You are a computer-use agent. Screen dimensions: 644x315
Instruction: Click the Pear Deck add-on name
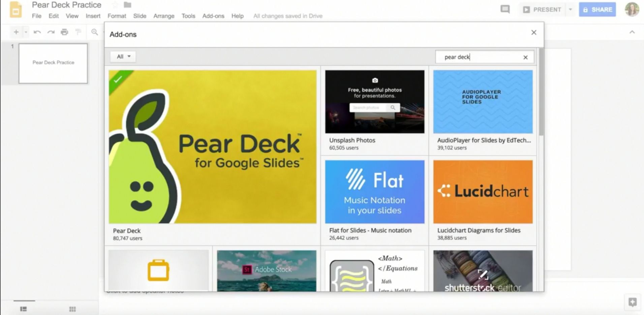point(127,231)
